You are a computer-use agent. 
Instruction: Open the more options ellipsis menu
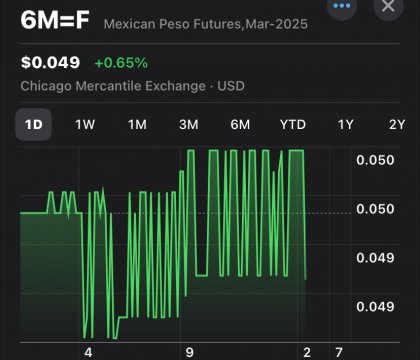(342, 6)
